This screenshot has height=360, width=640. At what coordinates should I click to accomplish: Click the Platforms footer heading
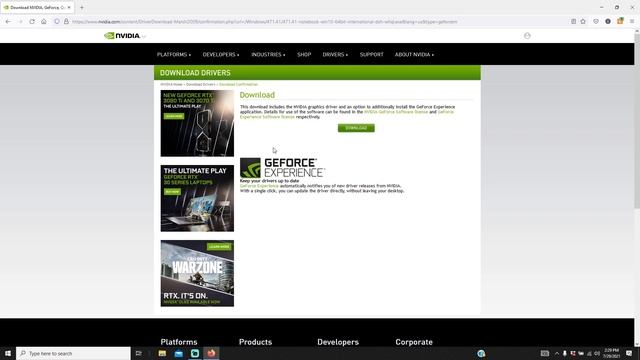179,342
